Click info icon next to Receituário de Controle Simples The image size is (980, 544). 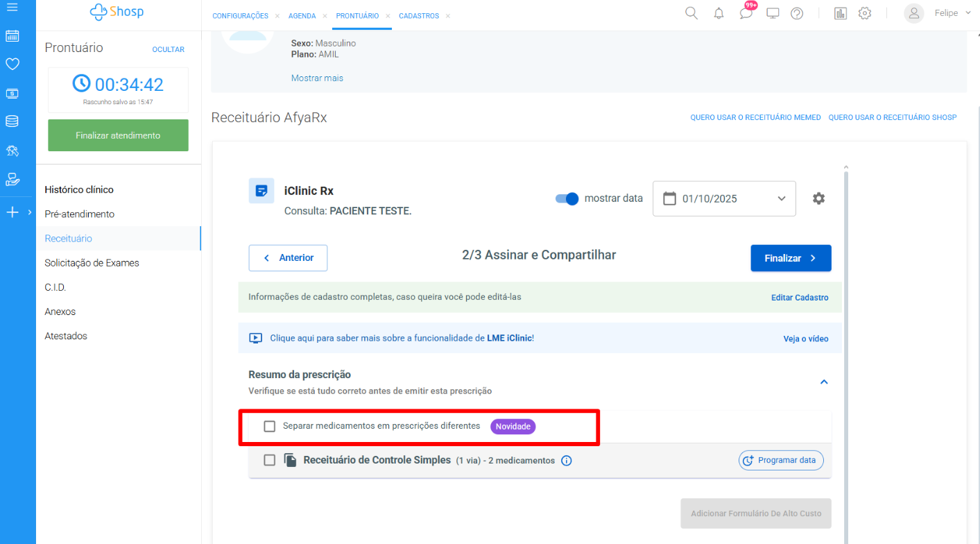[x=566, y=461]
